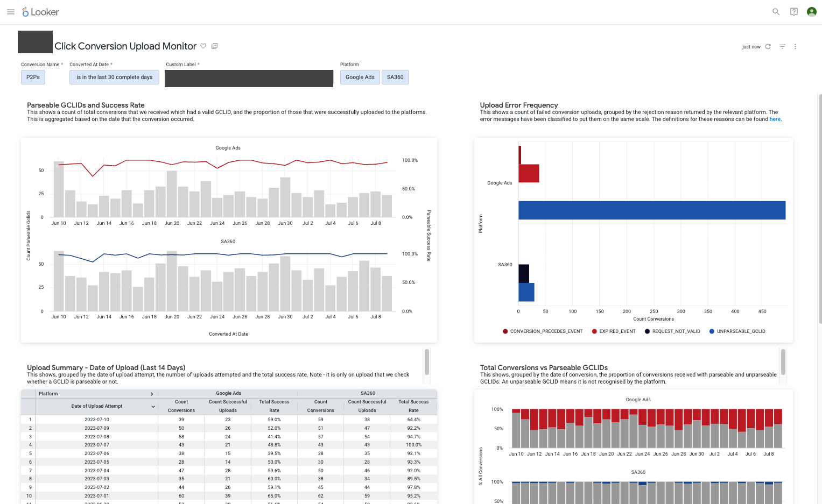This screenshot has width=822, height=504.
Task: Click the SA360 pivot column header
Action: (368, 394)
